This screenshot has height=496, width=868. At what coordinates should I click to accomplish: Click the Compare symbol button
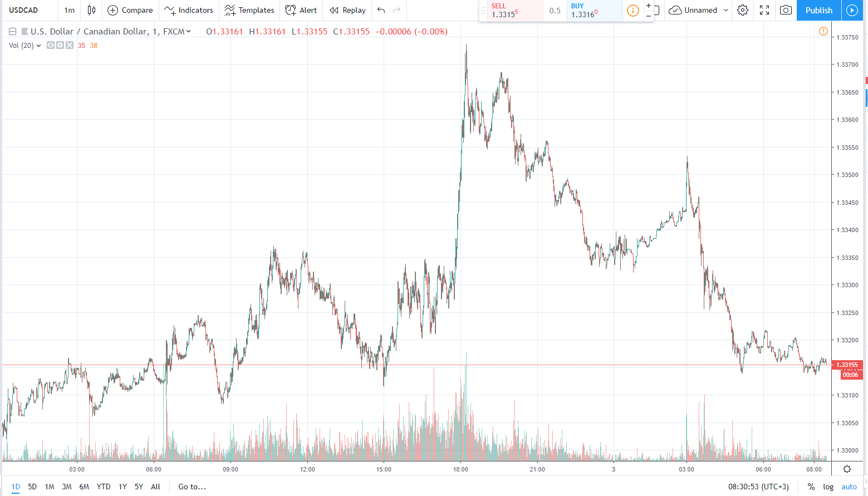130,10
